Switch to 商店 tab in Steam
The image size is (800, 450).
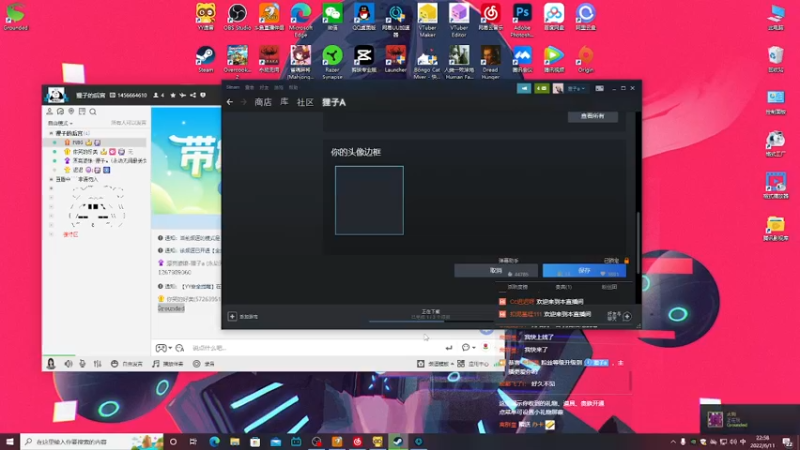pos(263,102)
